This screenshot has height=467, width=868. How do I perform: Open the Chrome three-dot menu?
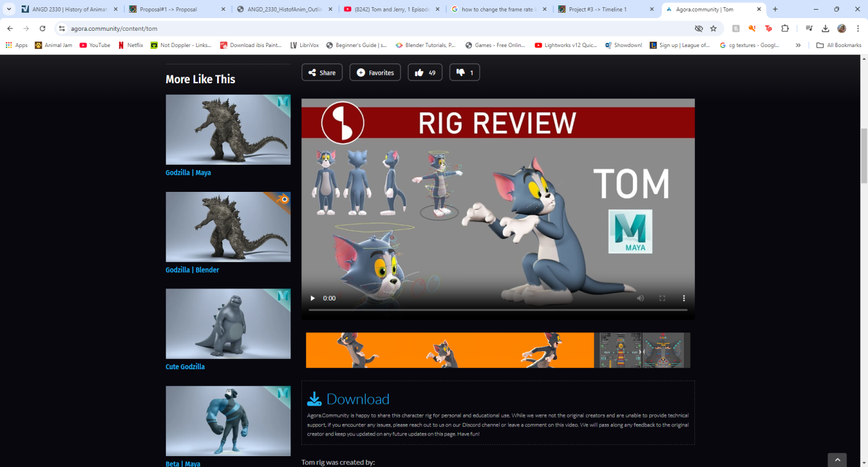[858, 28]
